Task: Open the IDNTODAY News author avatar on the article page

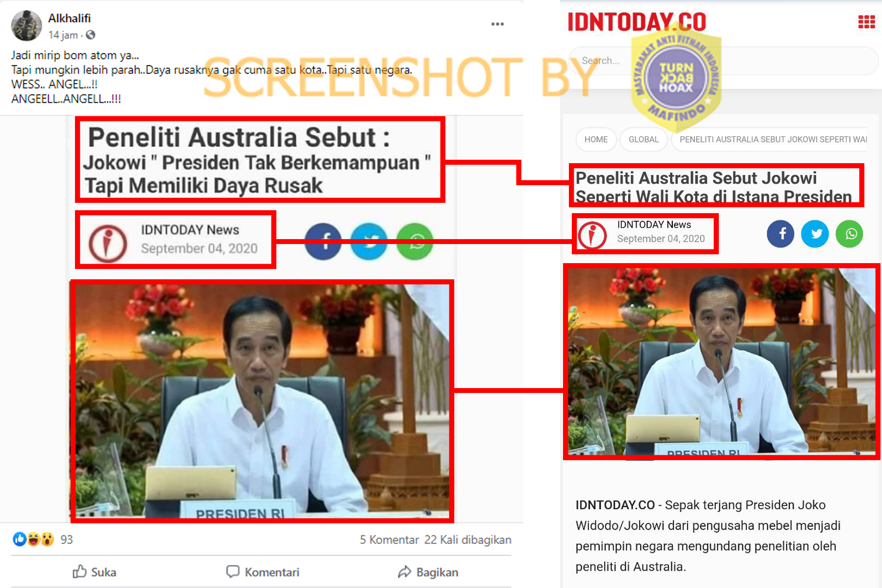Action: tap(592, 235)
